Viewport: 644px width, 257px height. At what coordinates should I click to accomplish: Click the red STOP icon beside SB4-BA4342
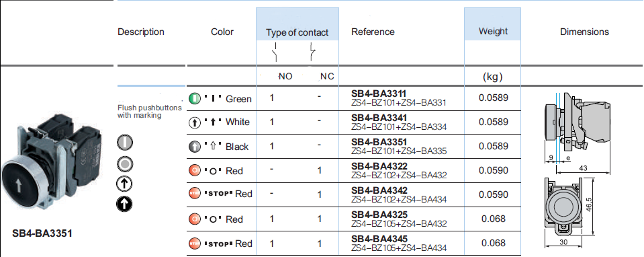tap(194, 193)
